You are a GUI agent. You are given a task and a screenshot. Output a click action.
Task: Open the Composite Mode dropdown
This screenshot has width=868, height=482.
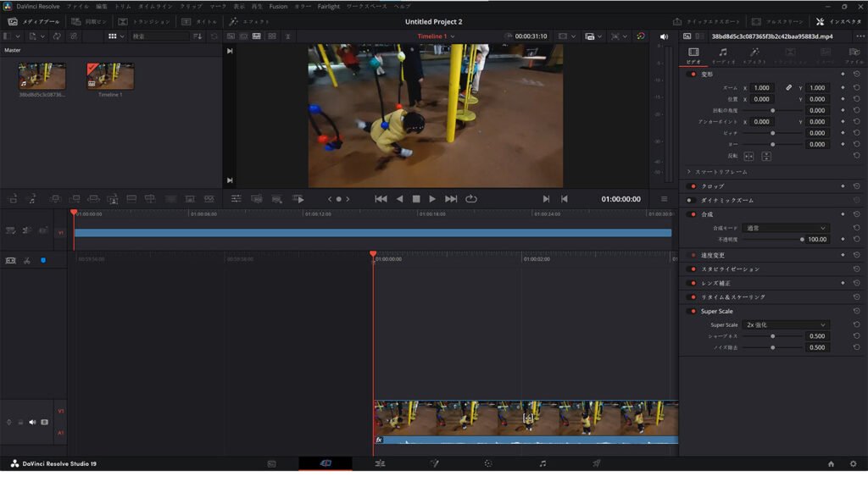[786, 228]
